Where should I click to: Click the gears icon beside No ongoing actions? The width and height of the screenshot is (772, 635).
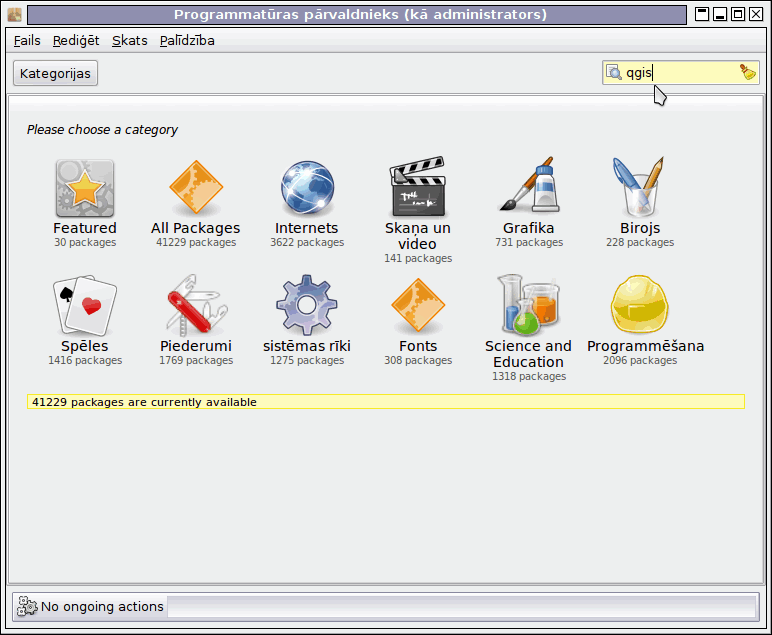point(27,606)
